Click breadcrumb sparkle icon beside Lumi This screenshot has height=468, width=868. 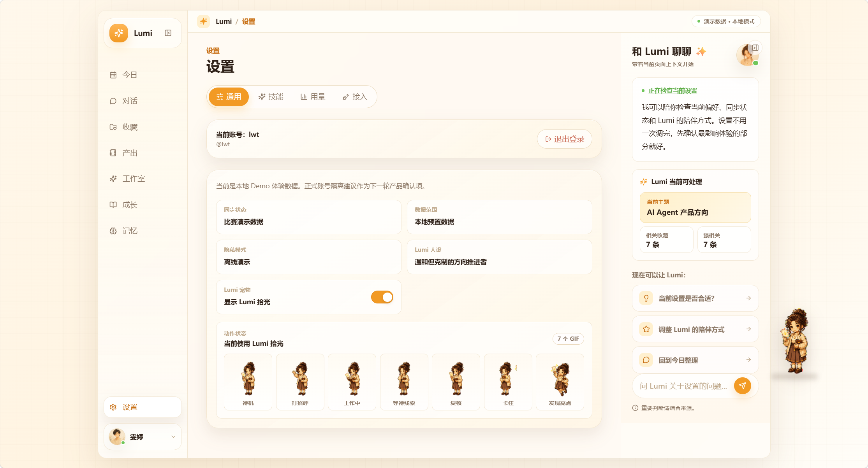pyautogui.click(x=203, y=21)
